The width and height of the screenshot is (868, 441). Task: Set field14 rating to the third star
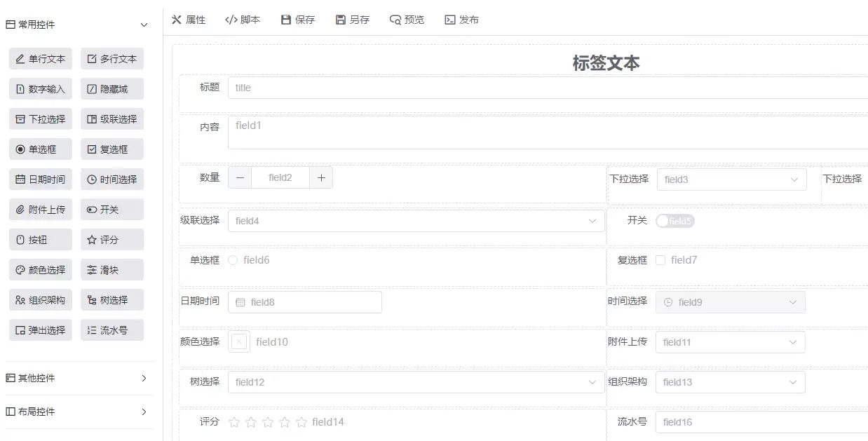pos(268,422)
